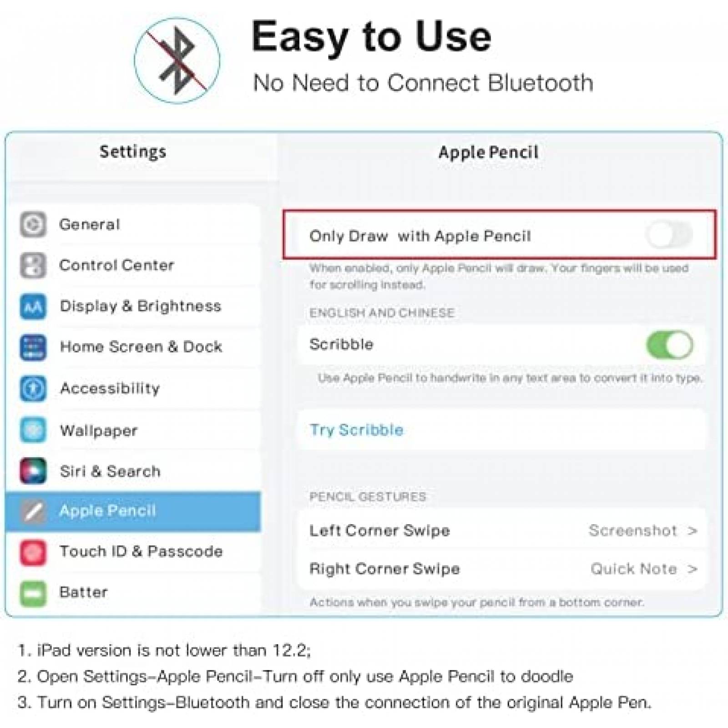728x728 pixels.
Task: Open the Left Corner Swipe option
Action: click(x=502, y=531)
